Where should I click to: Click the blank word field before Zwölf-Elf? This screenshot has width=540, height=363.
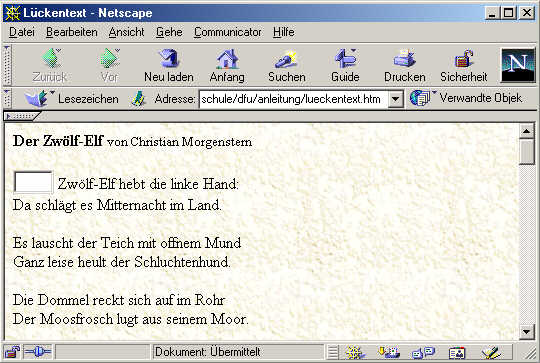coord(33,182)
